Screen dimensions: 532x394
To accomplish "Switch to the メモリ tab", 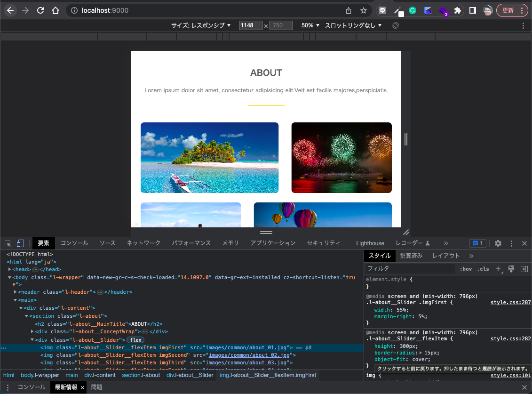I will click(x=230, y=243).
